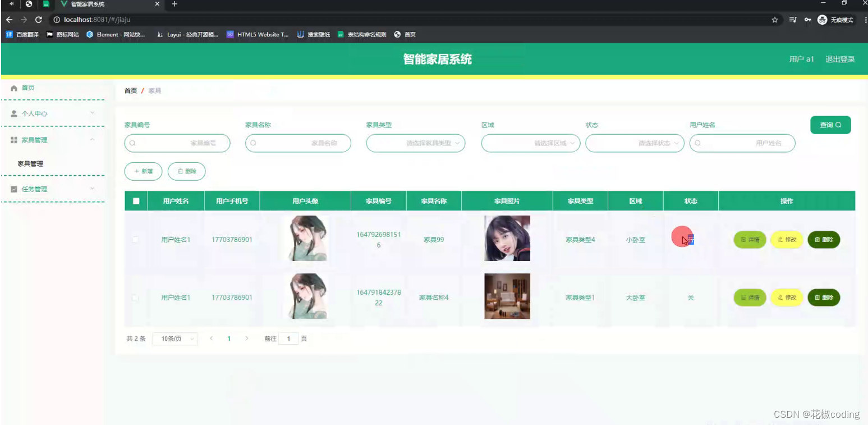Click the 查询 search button
The image size is (868, 425).
[830, 125]
